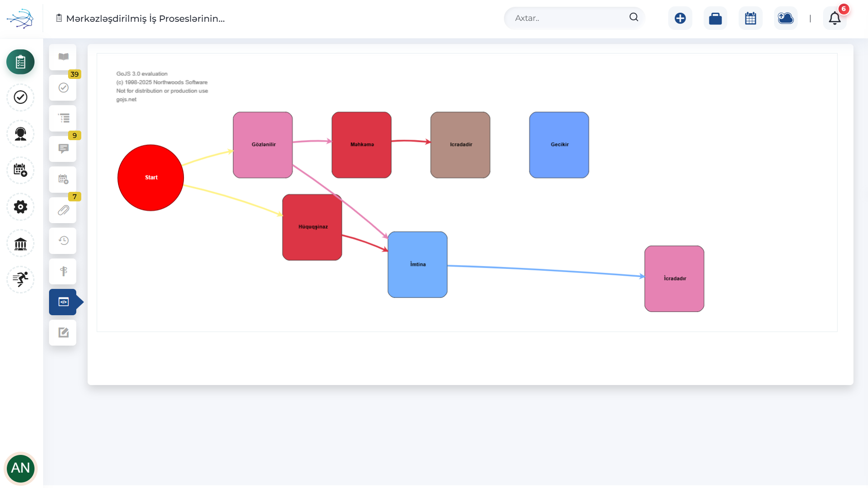Screen dimensions: 868x488
Task: Select the red Hüquqşinaz node
Action: [312, 227]
